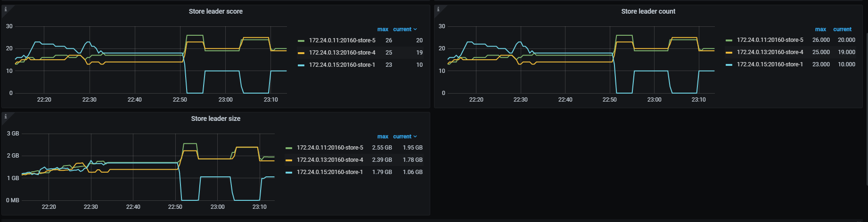Click max value 23.000 in count legend
The image size is (868, 222).
click(821, 64)
